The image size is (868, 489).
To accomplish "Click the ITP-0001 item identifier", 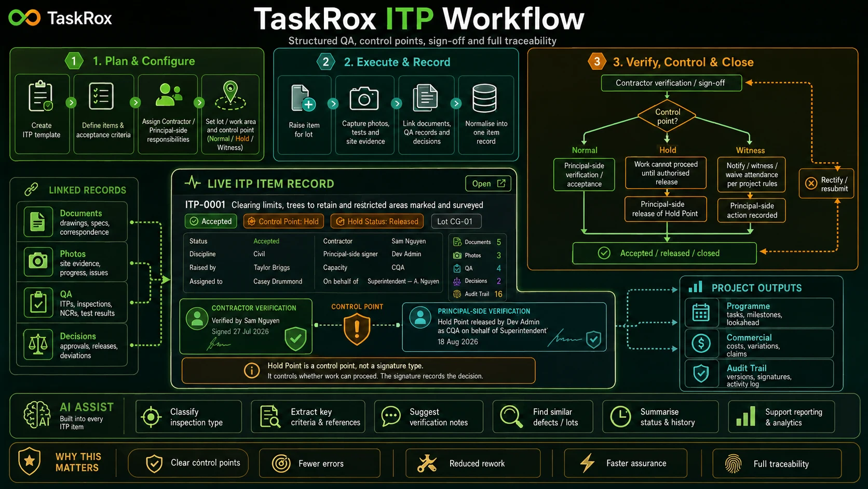I will pos(205,205).
